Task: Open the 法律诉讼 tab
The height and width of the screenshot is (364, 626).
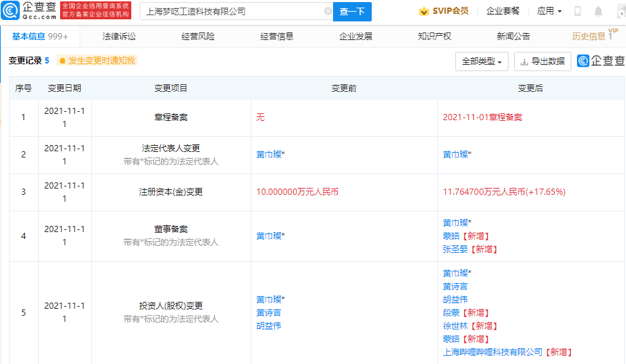Action: point(119,37)
